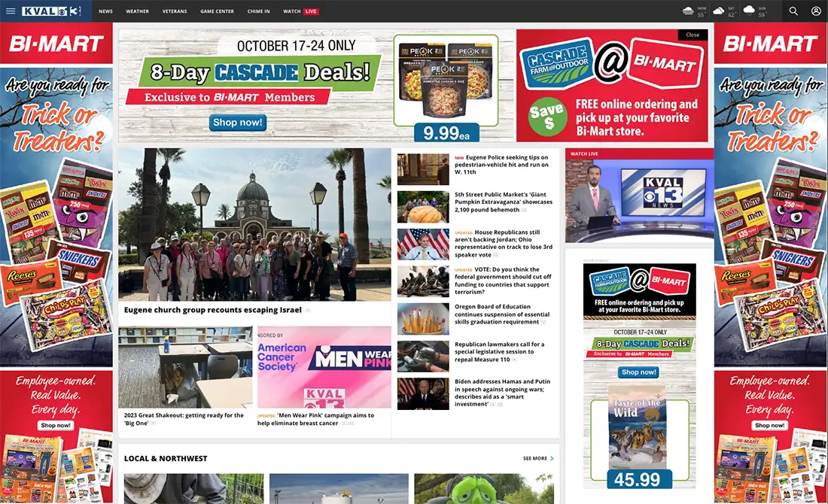Open House Republicans Jordan speaker vote story

504,243
